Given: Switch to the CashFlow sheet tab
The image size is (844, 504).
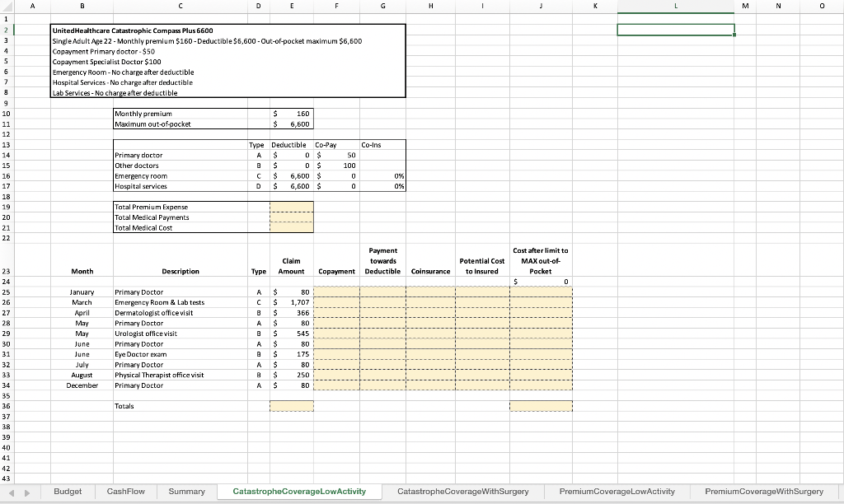Looking at the screenshot, I should pos(126,492).
